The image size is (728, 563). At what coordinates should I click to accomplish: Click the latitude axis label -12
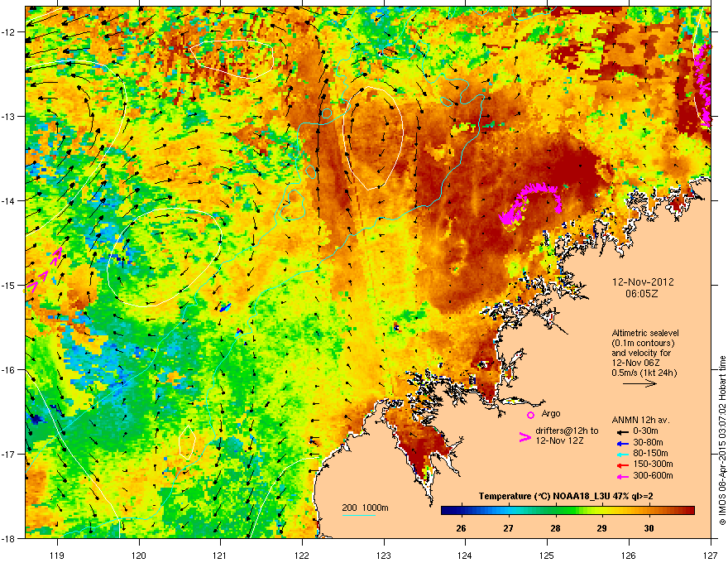[8, 32]
